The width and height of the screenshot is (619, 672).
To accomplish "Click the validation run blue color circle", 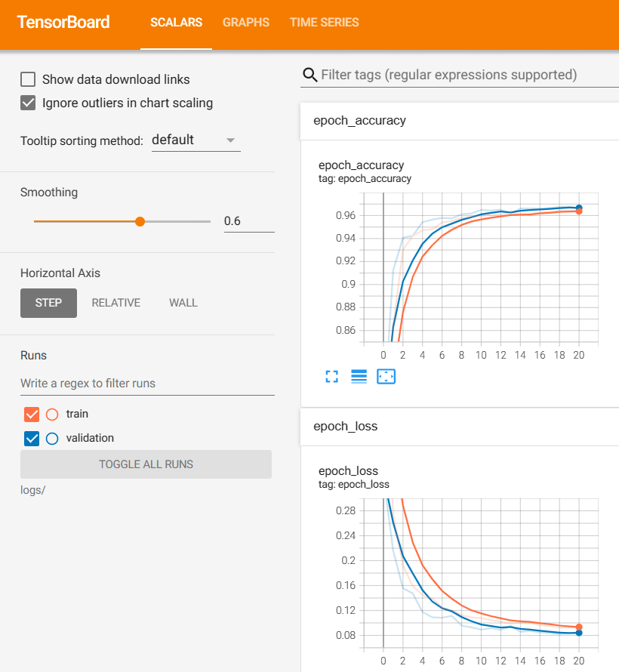I will pyautogui.click(x=52, y=438).
